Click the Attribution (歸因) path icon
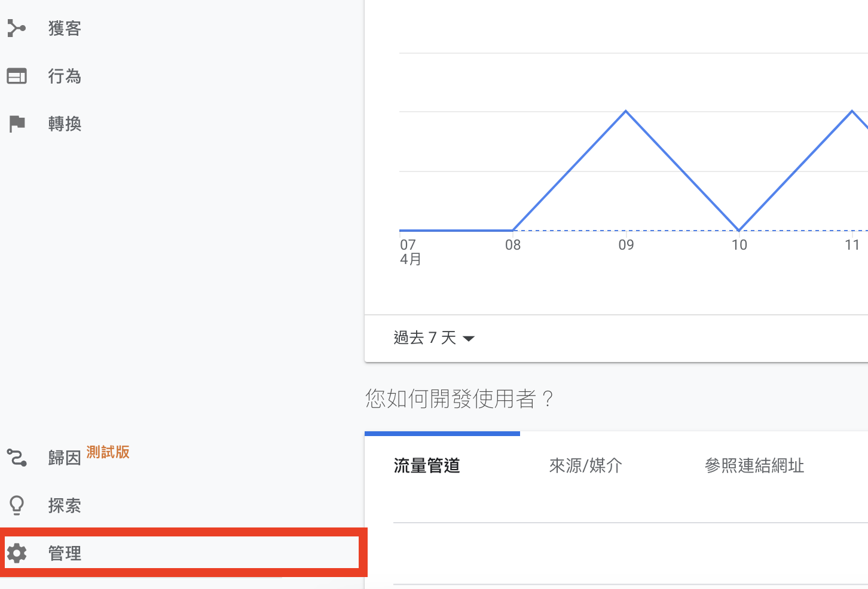Image resolution: width=868 pixels, height=589 pixels. pyautogui.click(x=17, y=458)
